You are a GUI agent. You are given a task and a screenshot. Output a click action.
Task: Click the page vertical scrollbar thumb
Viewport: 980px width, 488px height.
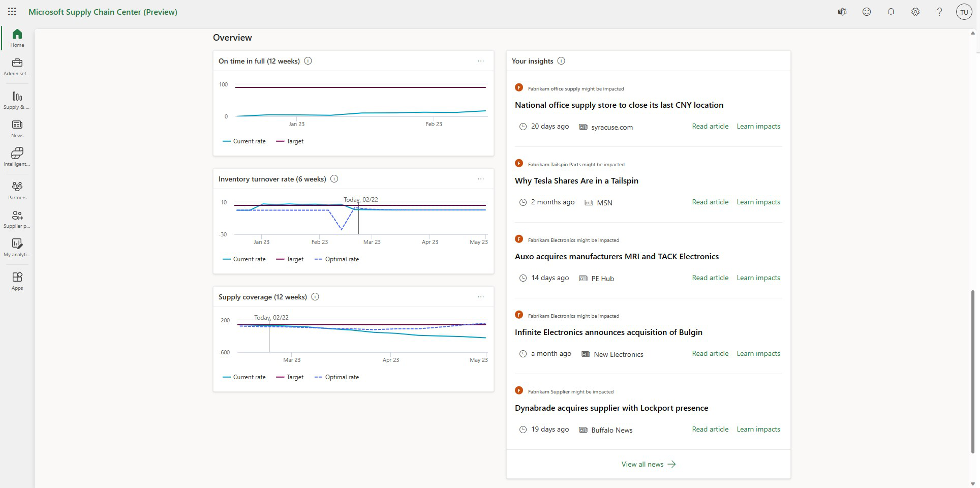pyautogui.click(x=973, y=371)
